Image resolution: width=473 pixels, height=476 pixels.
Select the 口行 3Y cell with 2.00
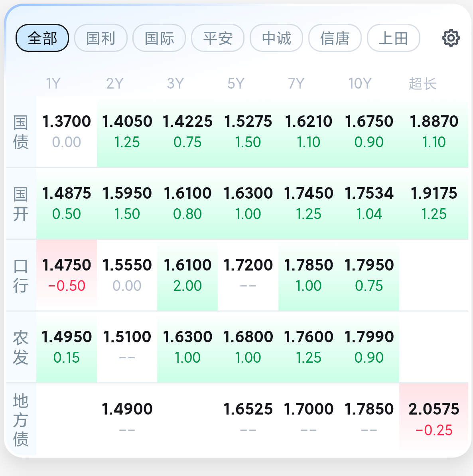click(187, 275)
